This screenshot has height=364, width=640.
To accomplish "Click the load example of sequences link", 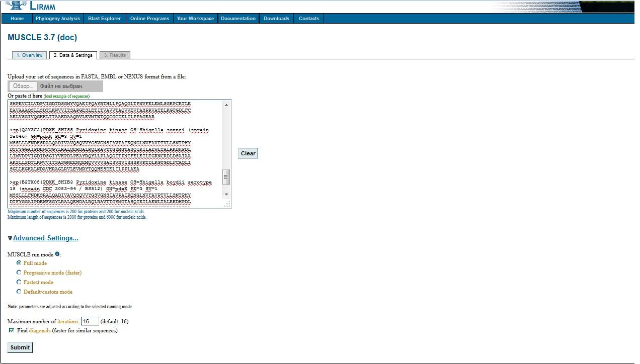I will pos(66,96).
